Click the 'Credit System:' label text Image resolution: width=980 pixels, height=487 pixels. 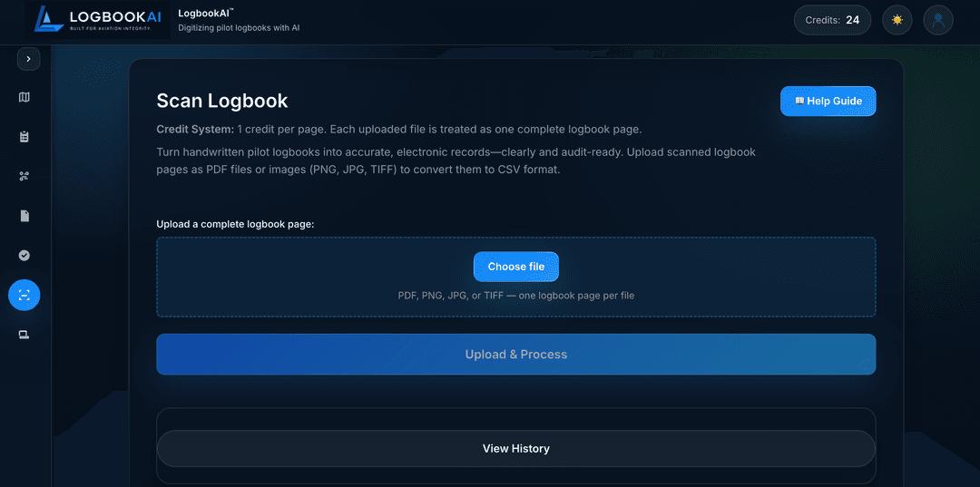tap(195, 130)
